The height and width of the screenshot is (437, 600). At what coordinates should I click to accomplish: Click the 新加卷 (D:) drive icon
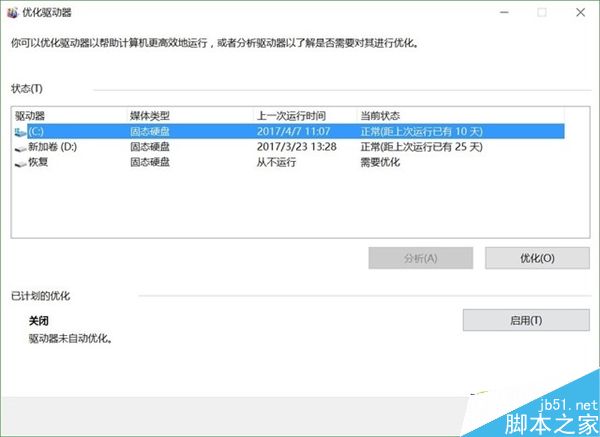point(20,148)
